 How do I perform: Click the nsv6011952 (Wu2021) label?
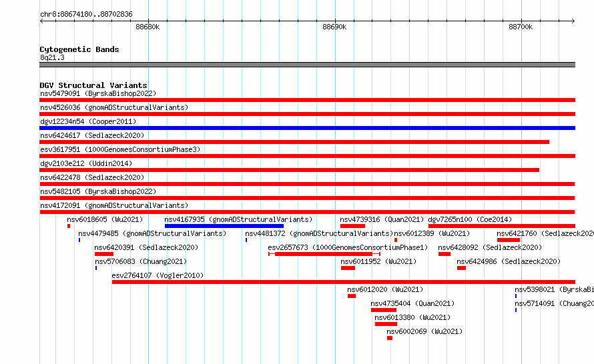coord(378,261)
